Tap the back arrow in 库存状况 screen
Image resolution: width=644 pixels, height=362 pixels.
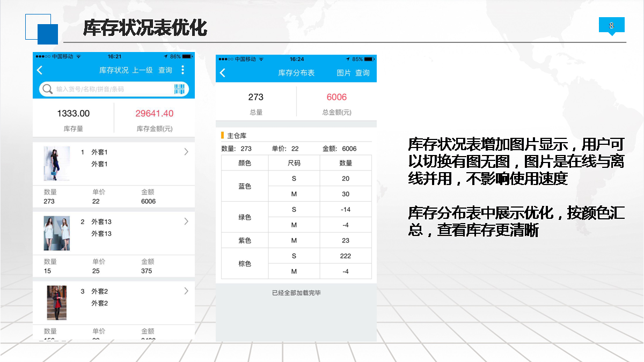pos(40,70)
